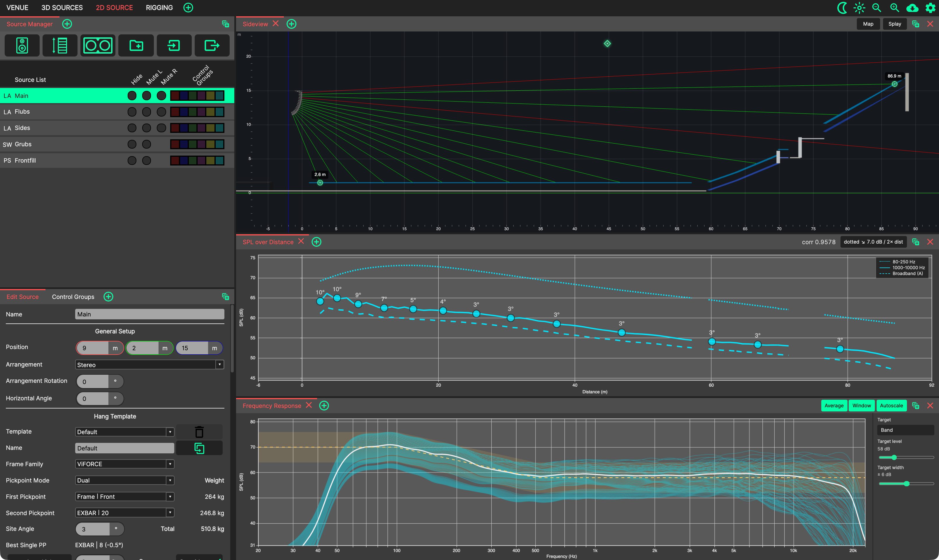
Task: Toggle Hide for the Grubs source
Action: (x=132, y=144)
